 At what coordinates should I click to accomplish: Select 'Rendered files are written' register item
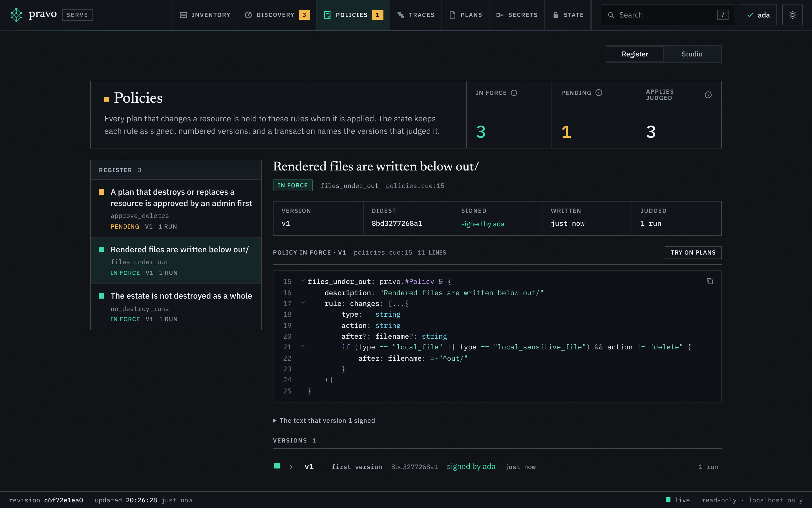(x=176, y=260)
